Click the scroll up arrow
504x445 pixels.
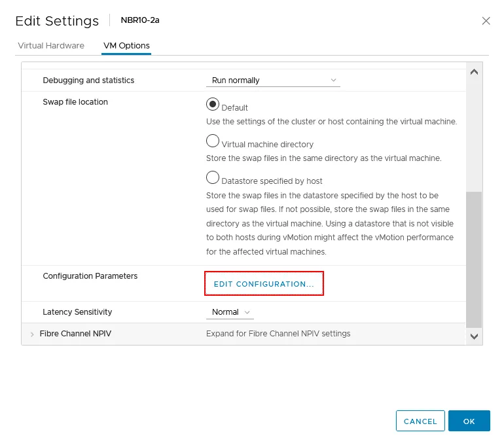click(475, 72)
